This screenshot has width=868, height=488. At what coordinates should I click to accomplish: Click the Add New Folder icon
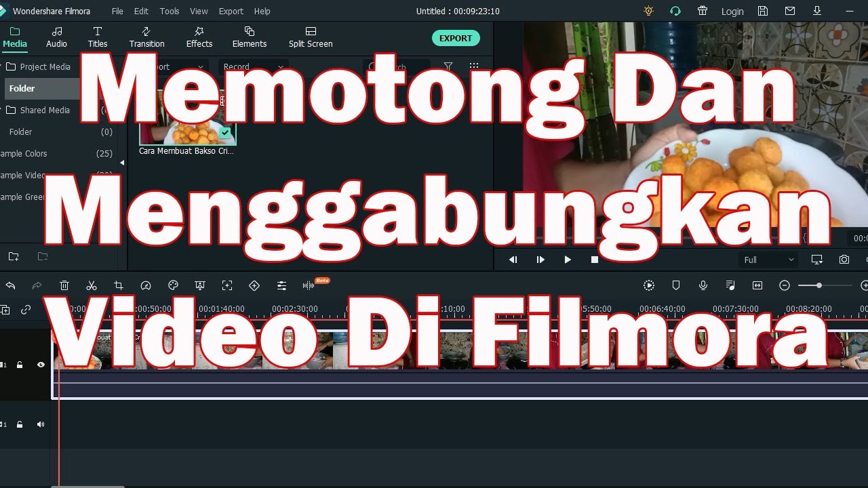14,256
